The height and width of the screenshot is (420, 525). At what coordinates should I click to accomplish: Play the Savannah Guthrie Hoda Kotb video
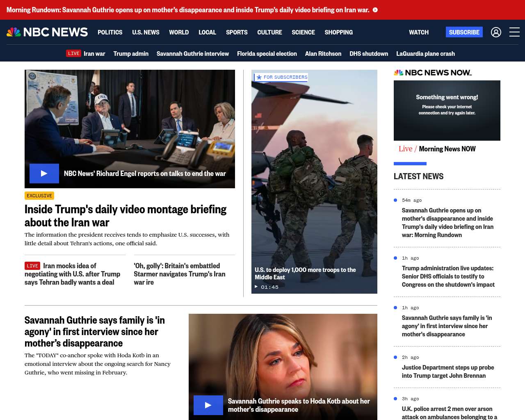pyautogui.click(x=208, y=405)
